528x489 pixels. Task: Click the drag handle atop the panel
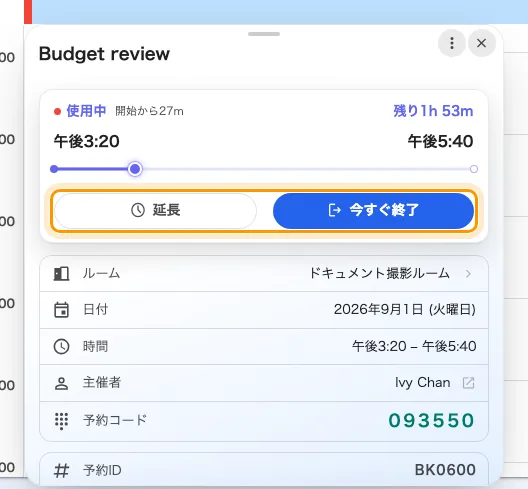tap(264, 34)
